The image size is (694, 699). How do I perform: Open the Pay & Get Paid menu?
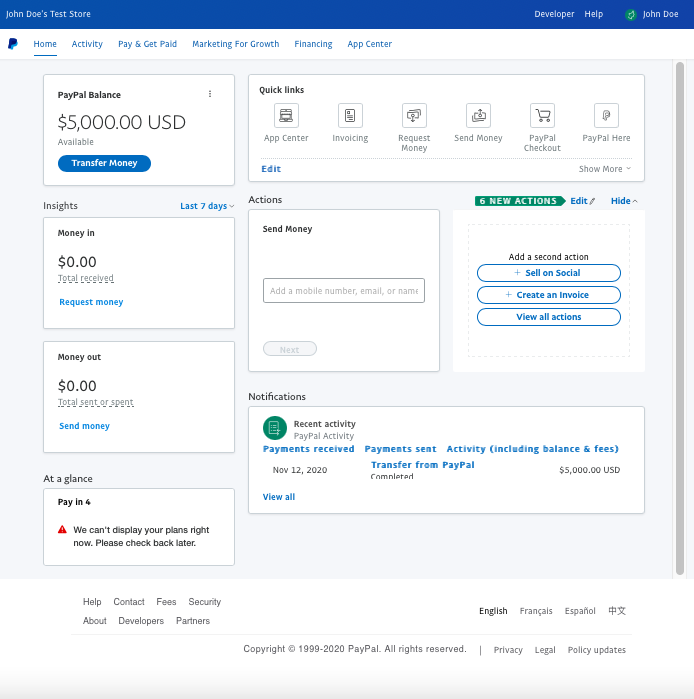click(x=147, y=44)
